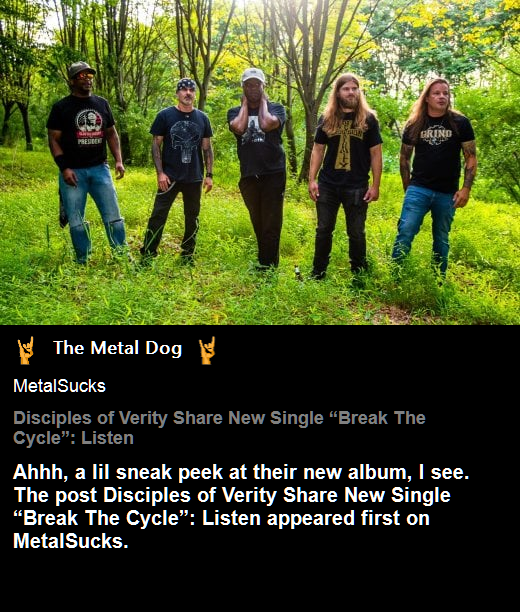Click the white cap on the center man
Screen dimensions: 520x612
253,75
